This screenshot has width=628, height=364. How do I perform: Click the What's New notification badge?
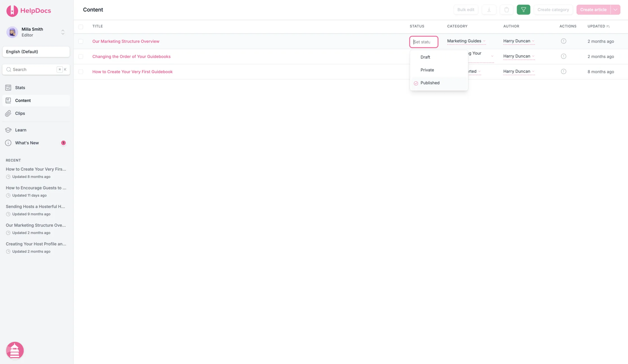[63, 143]
